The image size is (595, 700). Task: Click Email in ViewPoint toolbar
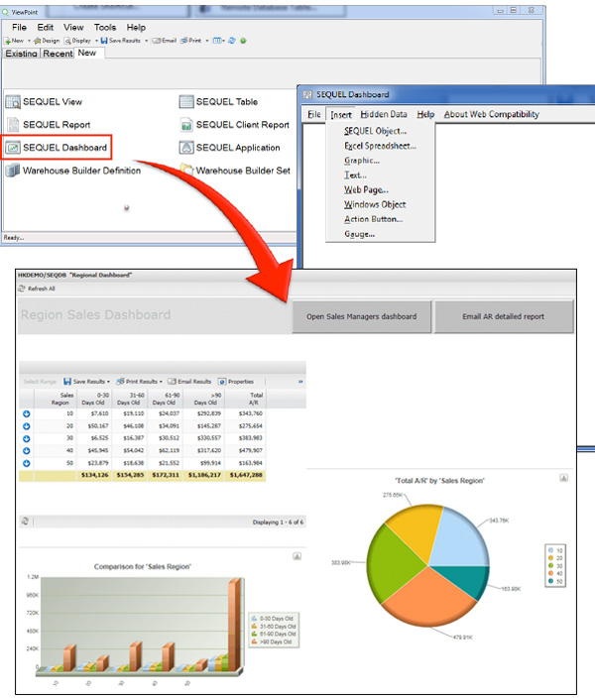click(165, 41)
